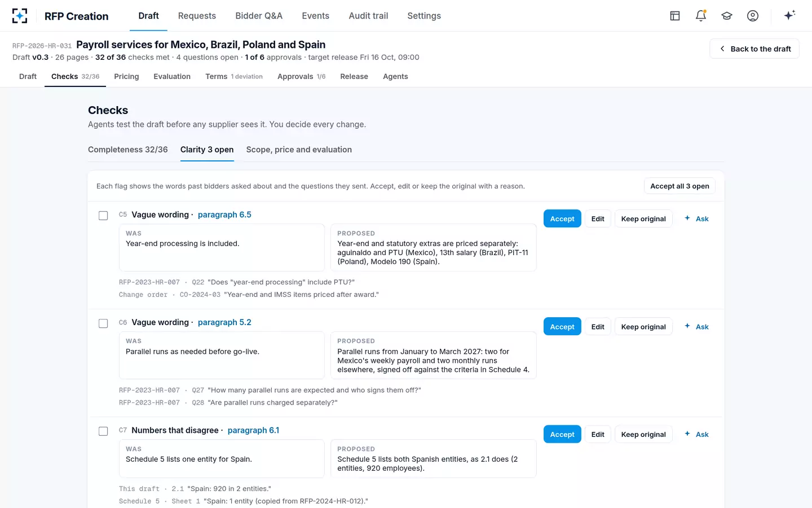Show Completeness 32/36 checks
This screenshot has height=508, width=812.
point(128,150)
